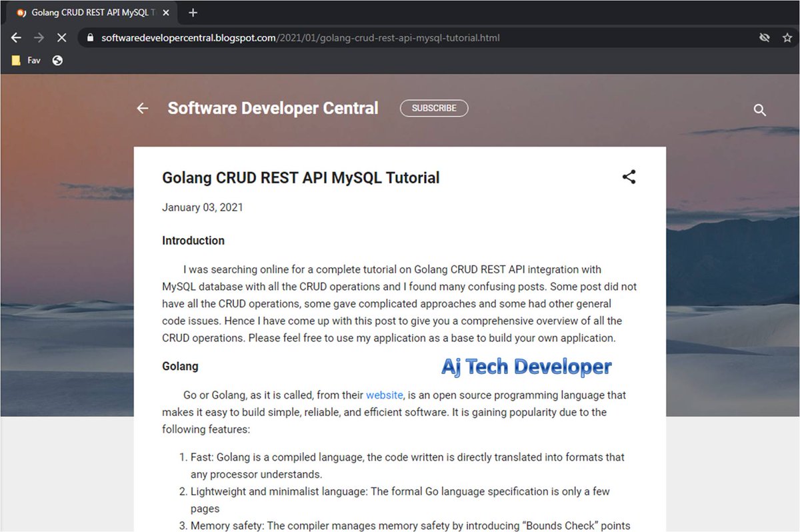Viewport: 800px width, 532px height.
Task: Click the share icon next to the article title
Action: point(629,177)
